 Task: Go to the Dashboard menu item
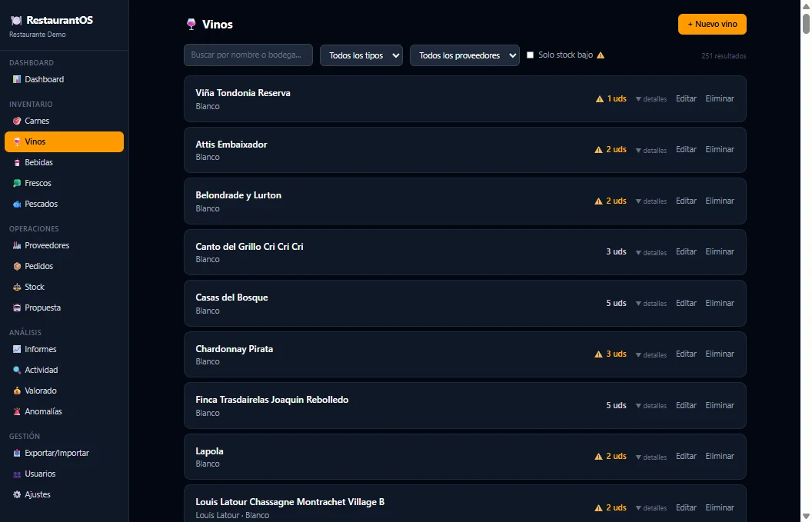65,79
